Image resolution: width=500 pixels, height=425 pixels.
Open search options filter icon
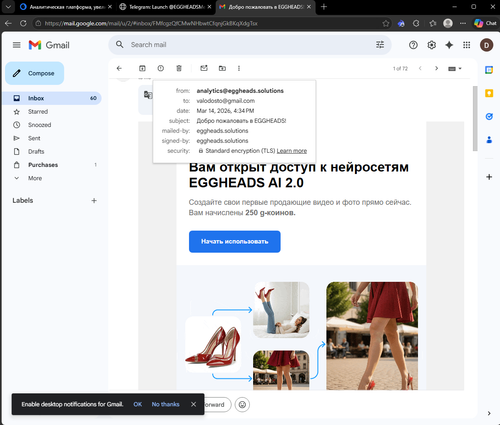coord(380,45)
